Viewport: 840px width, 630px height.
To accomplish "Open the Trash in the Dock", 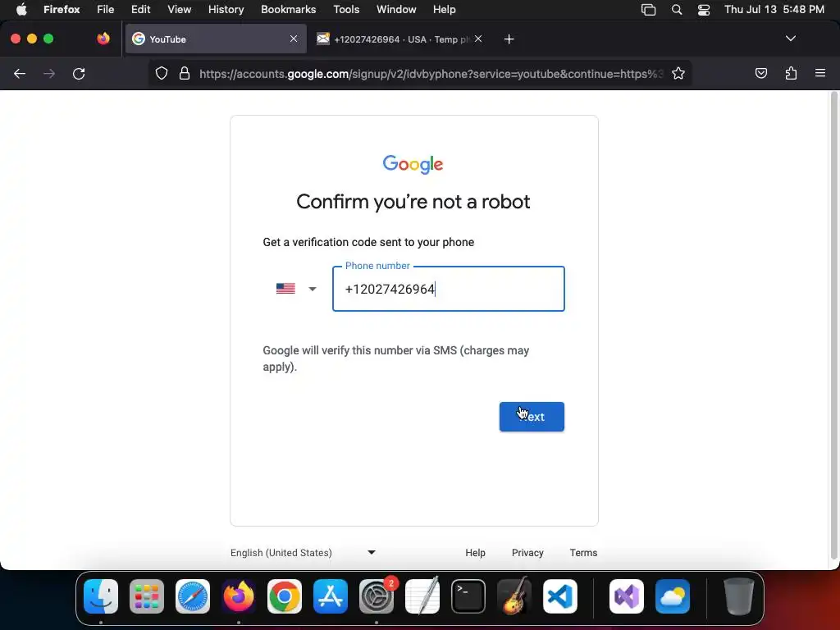I will click(x=739, y=596).
